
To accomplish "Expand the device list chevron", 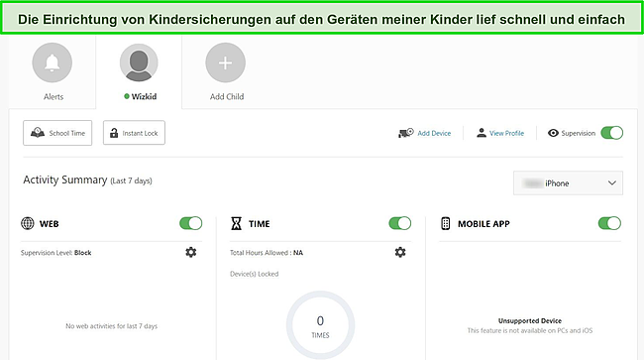I will pos(612,182).
